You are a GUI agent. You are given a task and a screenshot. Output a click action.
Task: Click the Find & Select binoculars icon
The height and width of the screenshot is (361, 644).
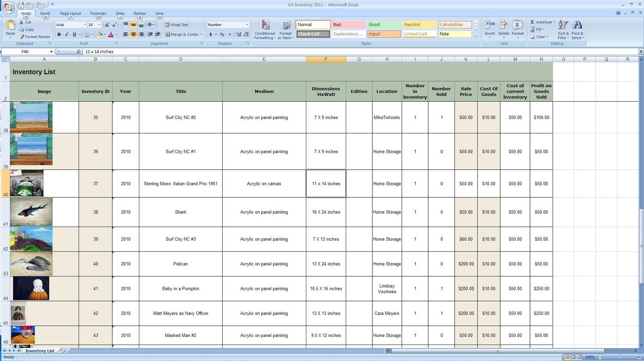pos(577,25)
